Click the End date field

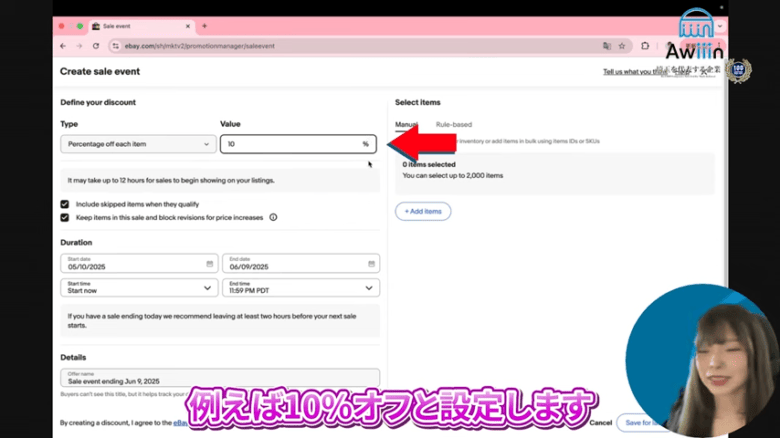tap(301, 263)
